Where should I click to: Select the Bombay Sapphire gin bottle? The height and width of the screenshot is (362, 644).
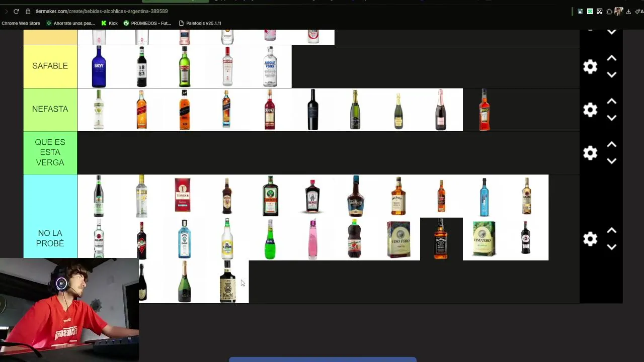(184, 239)
